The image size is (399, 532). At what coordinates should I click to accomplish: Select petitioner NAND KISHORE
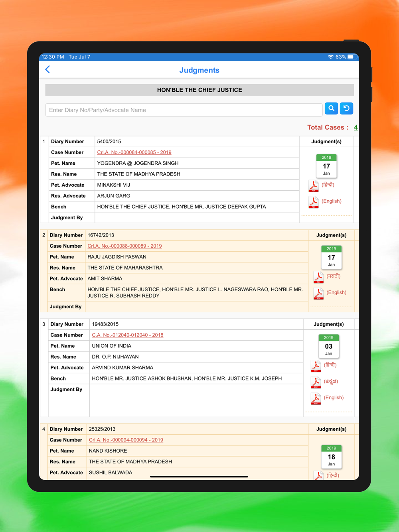pos(108,451)
